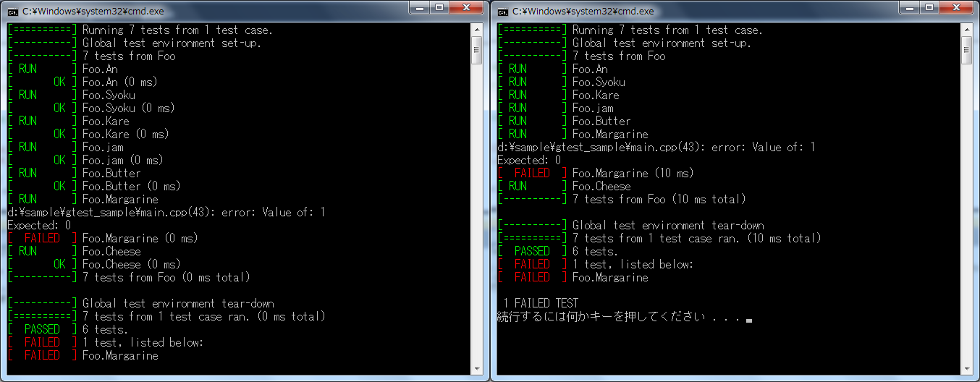Click FAILED "Foo.Margarine (10 ms)" line
This screenshot has width=980, height=382.
coord(596,173)
